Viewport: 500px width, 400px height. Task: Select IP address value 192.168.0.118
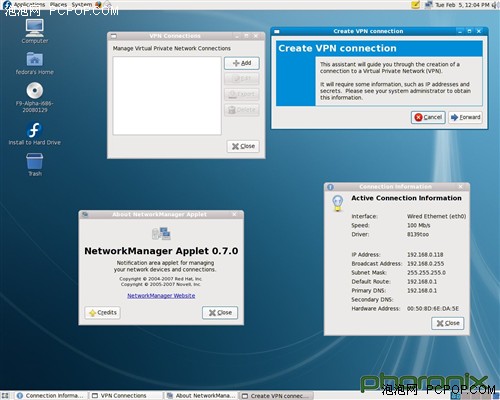click(425, 255)
